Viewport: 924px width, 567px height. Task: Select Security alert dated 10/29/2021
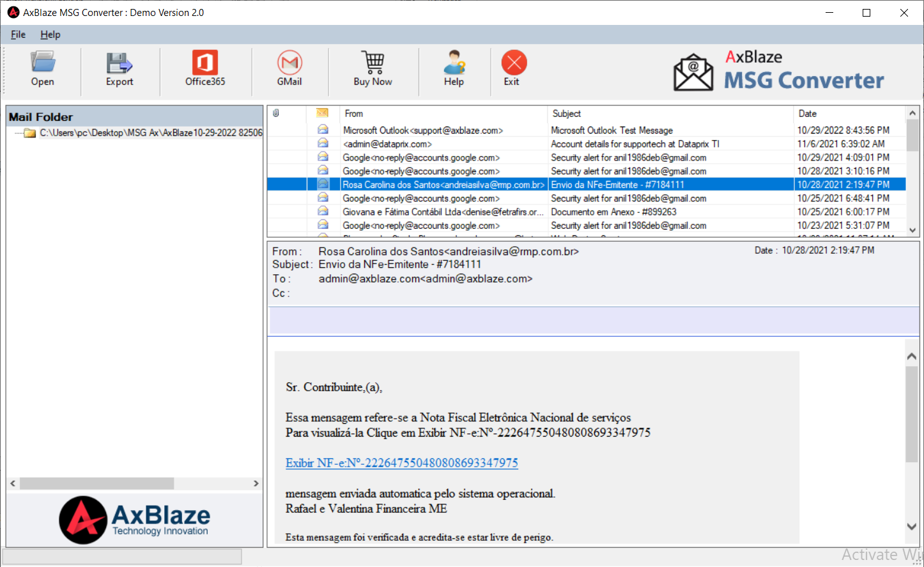587,157
